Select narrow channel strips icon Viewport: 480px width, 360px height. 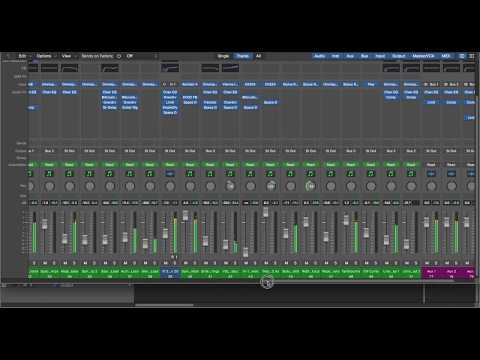[x=462, y=56]
